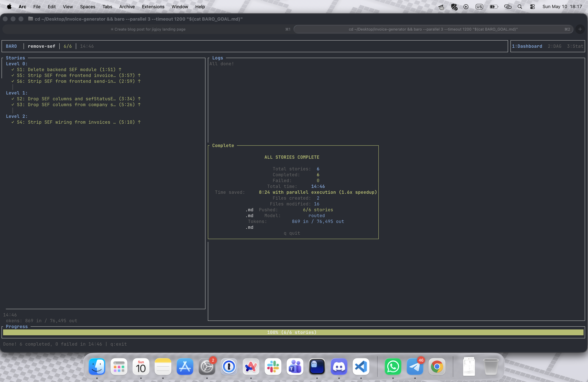Select the baro --parallel 3 terminal tab
The width and height of the screenshot is (588, 382).
[x=433, y=29]
